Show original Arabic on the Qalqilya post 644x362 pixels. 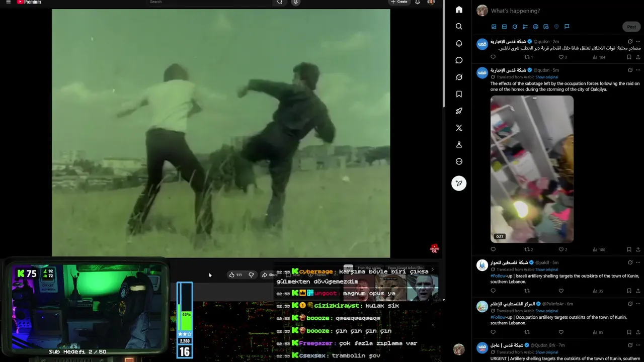click(x=547, y=77)
